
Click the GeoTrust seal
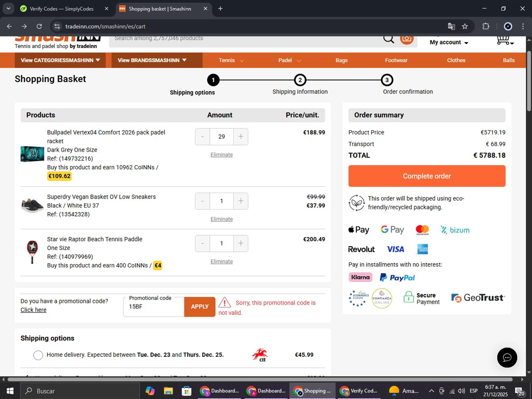point(478,298)
